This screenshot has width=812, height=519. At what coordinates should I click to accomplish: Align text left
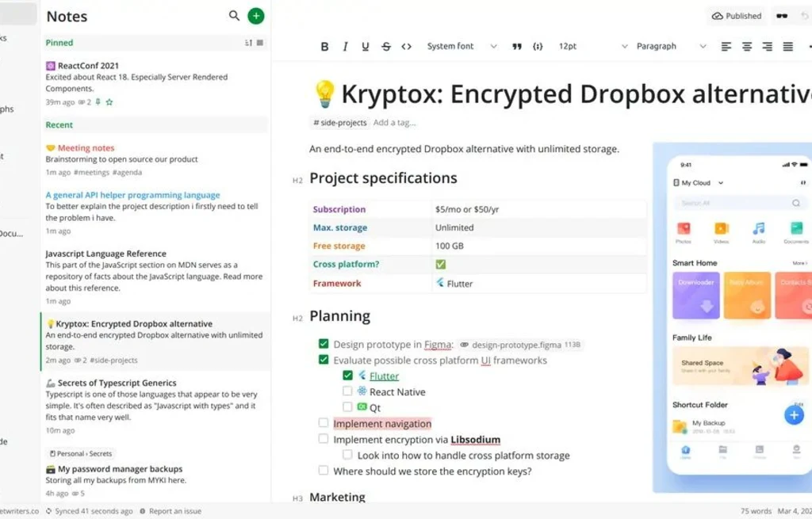[726, 47]
